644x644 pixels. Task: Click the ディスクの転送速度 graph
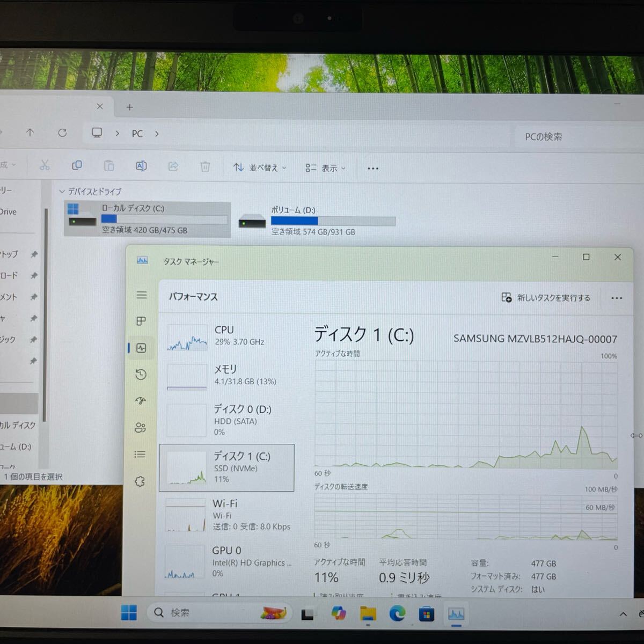(x=466, y=517)
